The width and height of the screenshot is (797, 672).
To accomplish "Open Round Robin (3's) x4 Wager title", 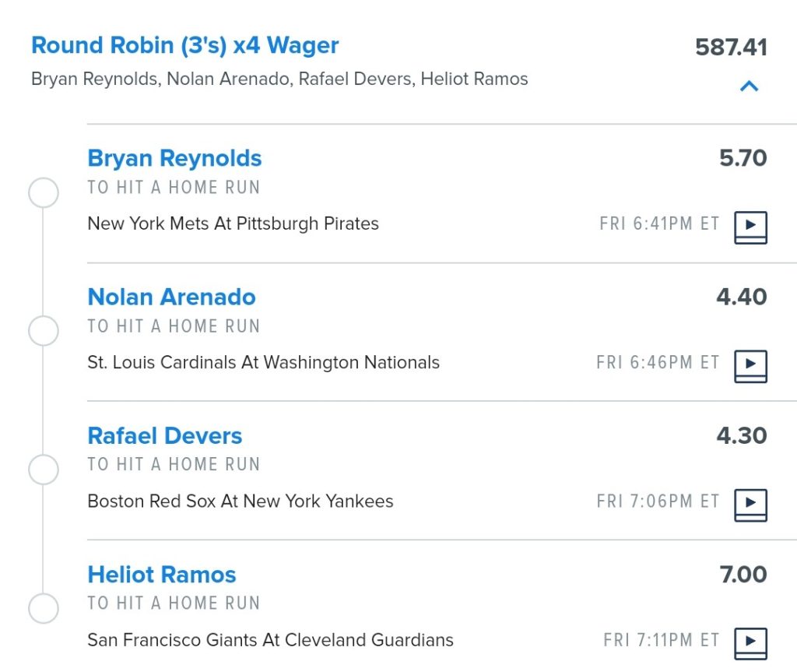I will click(x=185, y=45).
